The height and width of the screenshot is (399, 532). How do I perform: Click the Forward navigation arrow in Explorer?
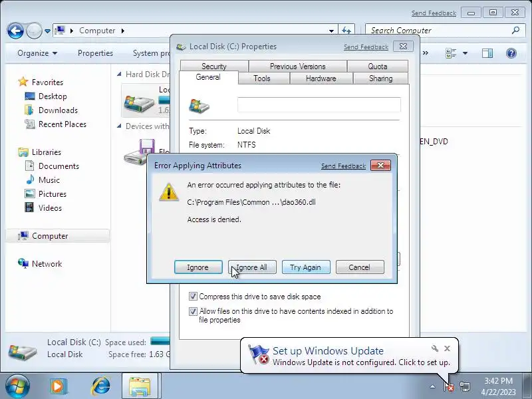[x=34, y=31]
